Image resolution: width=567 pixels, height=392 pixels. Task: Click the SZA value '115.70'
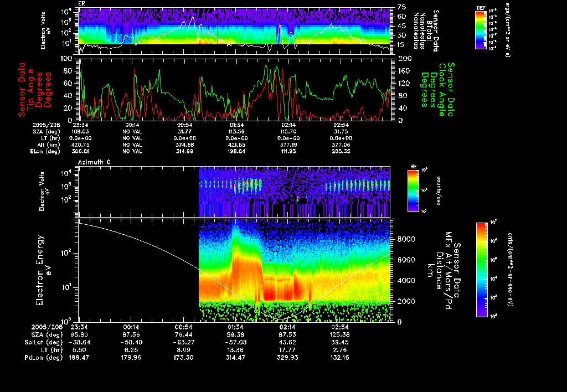pos(288,132)
